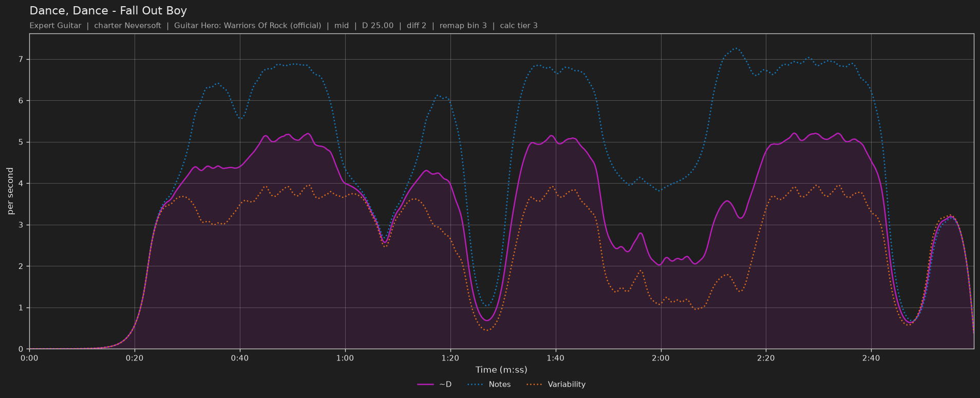980x398 pixels.
Task: Click the 0:20 time tick label
Action: coord(135,358)
